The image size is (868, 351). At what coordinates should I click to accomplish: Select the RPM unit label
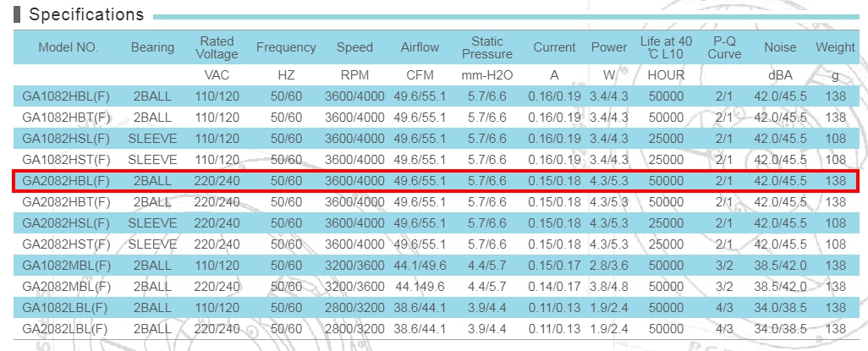[354, 74]
